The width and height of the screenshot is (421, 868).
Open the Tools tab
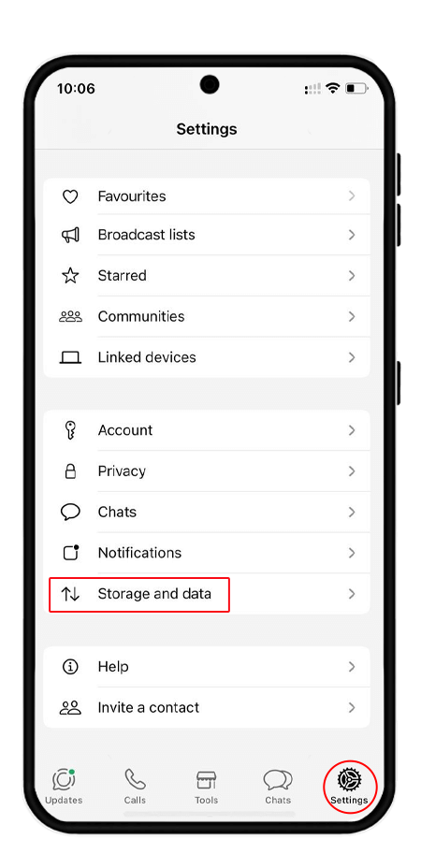tap(206, 786)
